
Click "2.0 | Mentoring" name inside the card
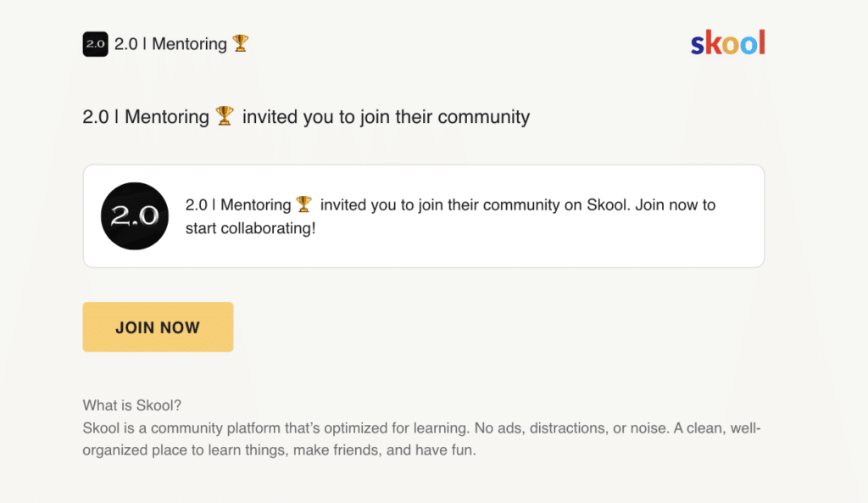click(237, 205)
